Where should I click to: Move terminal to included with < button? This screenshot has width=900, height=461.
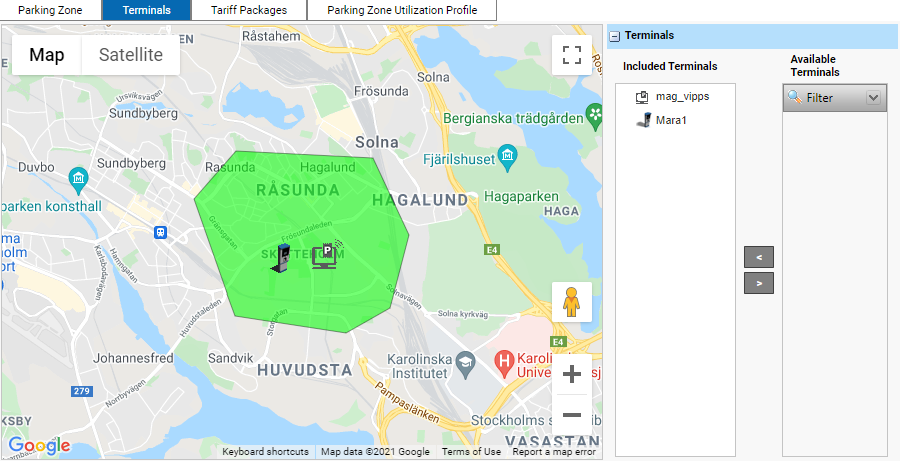coord(759,257)
